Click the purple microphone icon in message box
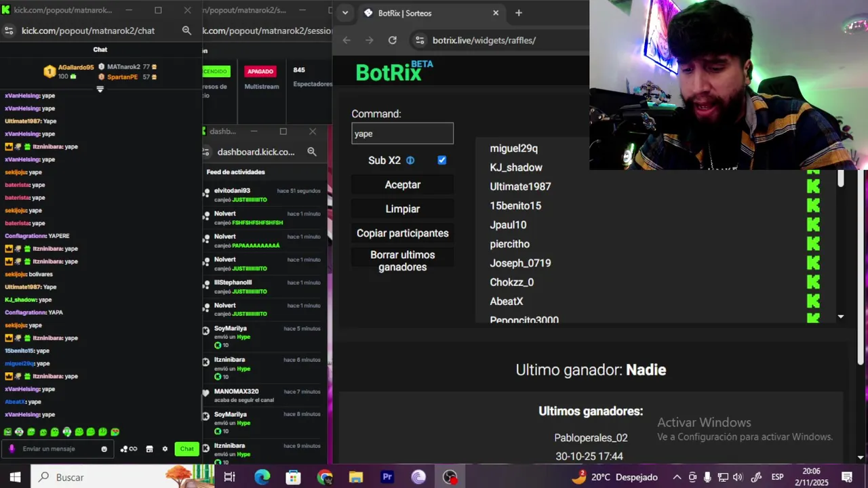Image resolution: width=868 pixels, height=488 pixels. point(12,449)
